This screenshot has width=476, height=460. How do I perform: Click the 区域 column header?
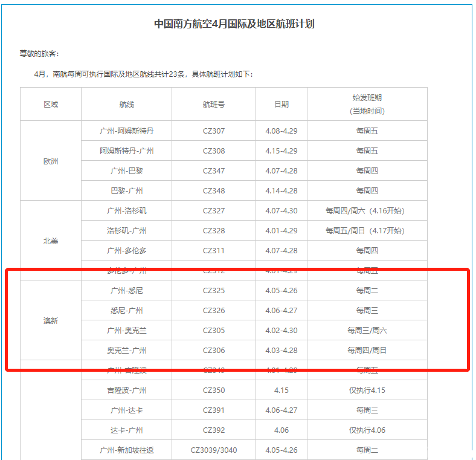click(51, 104)
